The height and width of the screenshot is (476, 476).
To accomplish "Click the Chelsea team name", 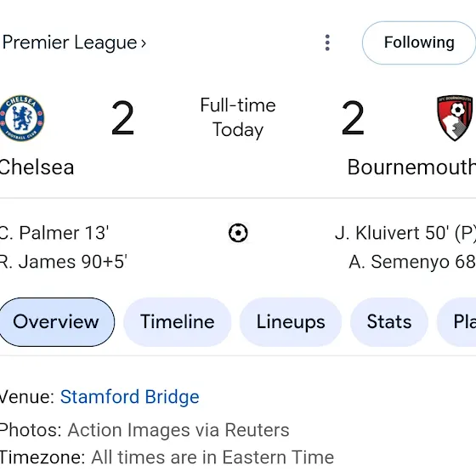I will (37, 167).
